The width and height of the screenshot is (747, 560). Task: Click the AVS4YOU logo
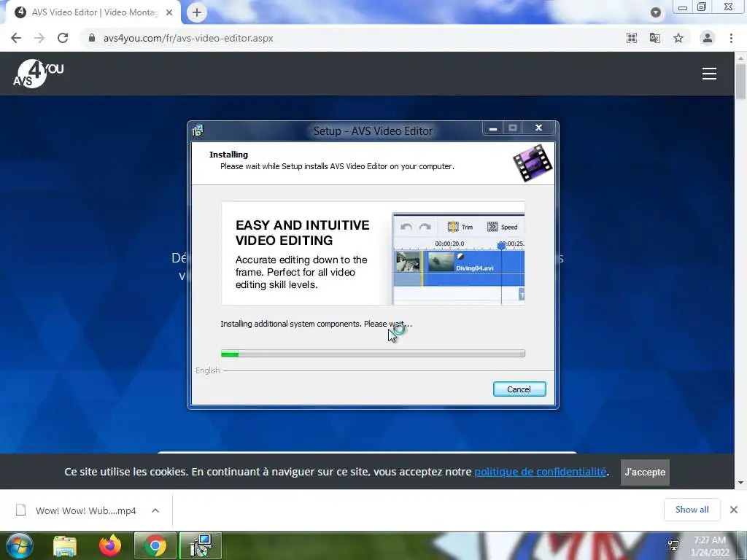38,74
